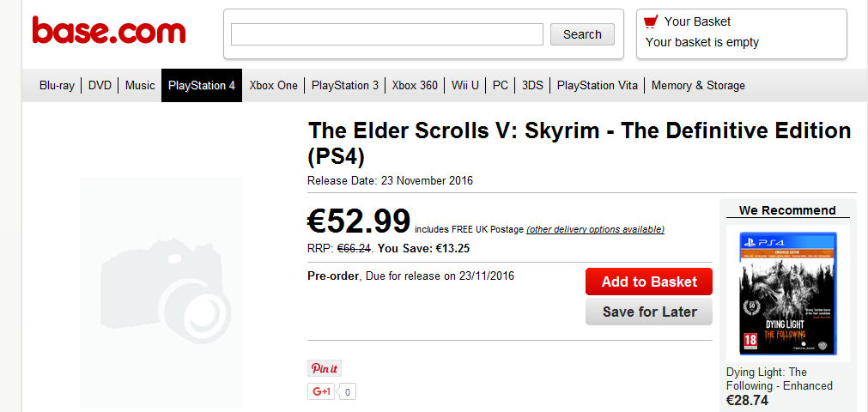Open the PlayStation Vita section

pyautogui.click(x=598, y=85)
